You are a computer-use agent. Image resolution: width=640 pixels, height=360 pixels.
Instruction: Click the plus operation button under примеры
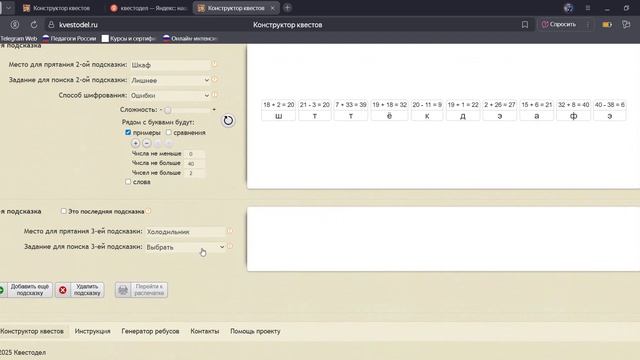point(136,143)
